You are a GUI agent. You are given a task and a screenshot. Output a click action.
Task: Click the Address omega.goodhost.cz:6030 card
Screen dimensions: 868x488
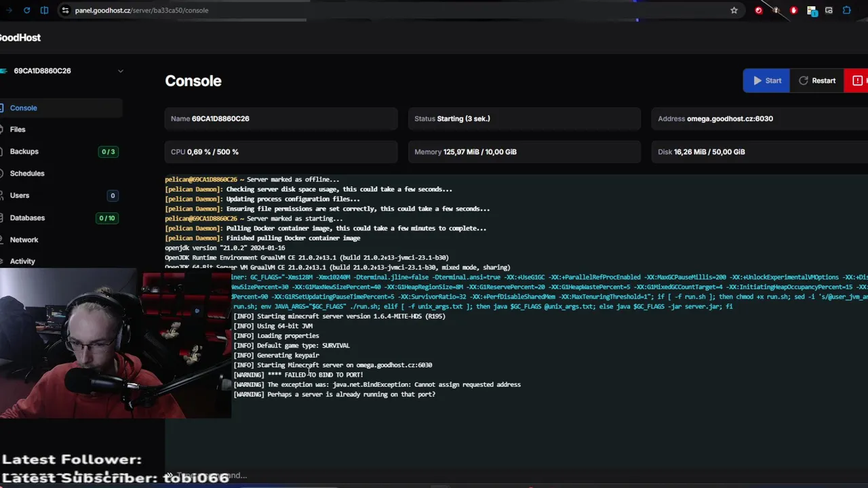(759, 119)
